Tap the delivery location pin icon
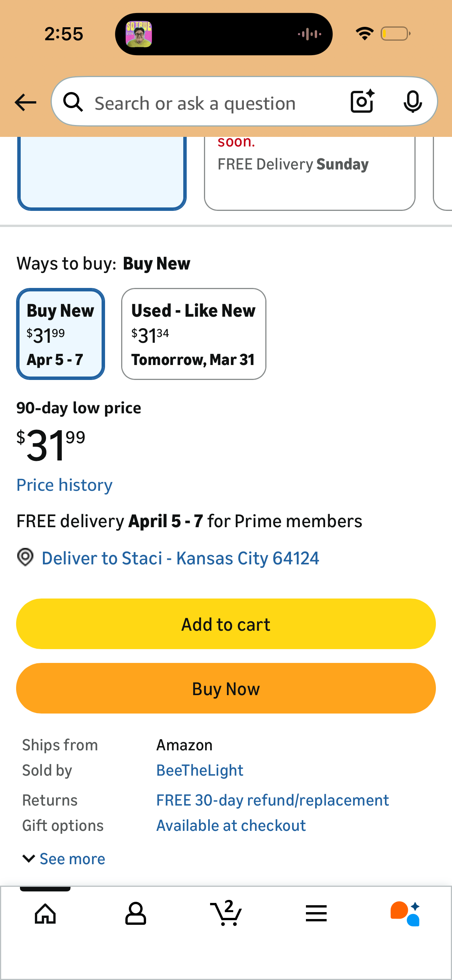Screen dimensions: 452x980 pyautogui.click(x=25, y=557)
